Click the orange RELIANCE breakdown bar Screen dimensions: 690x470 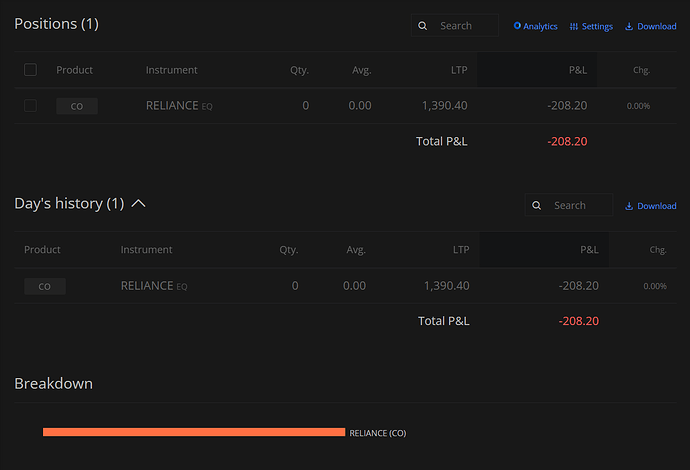194,432
